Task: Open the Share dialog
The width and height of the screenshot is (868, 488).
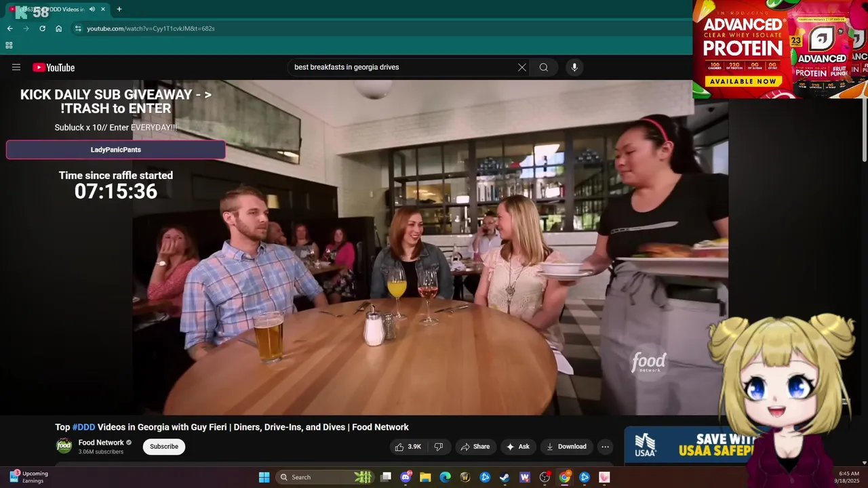Action: click(475, 447)
